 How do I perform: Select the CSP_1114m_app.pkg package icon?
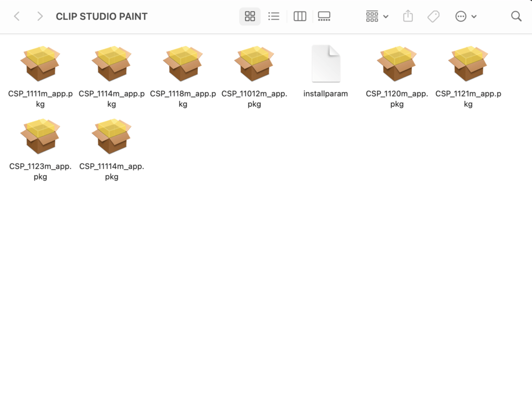pos(111,64)
